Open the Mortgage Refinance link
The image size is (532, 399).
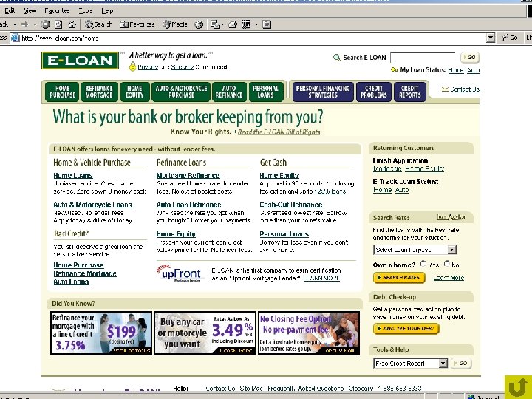pyautogui.click(x=188, y=175)
